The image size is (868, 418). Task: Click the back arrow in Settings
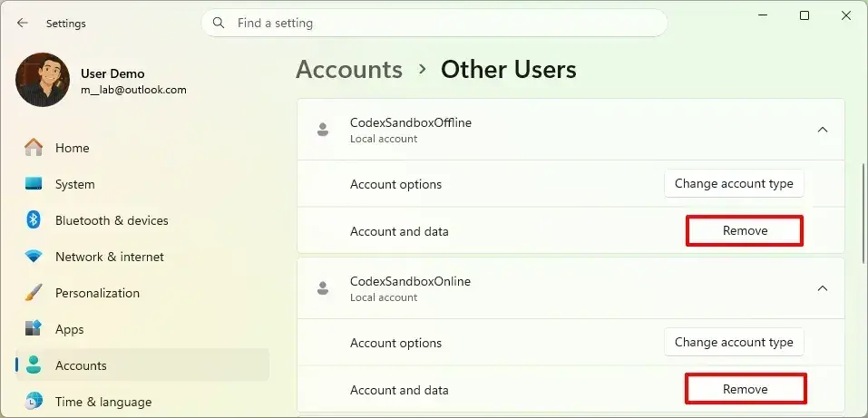[22, 23]
